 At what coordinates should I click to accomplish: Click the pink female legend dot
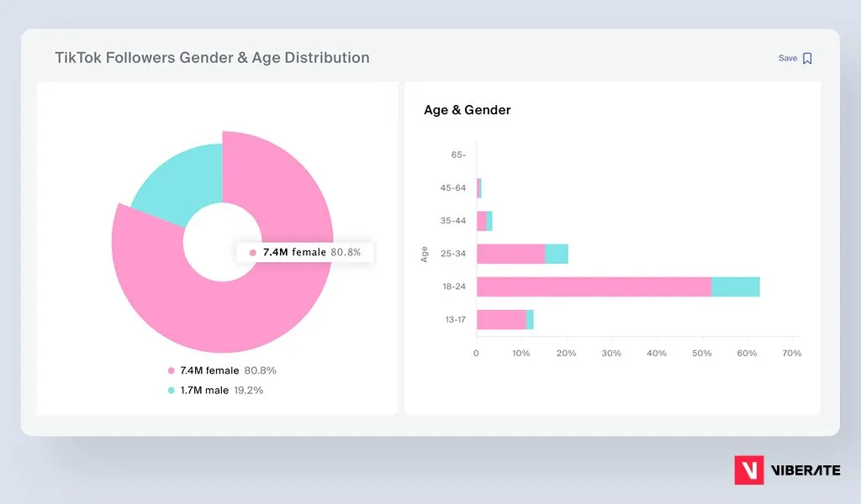tap(172, 370)
